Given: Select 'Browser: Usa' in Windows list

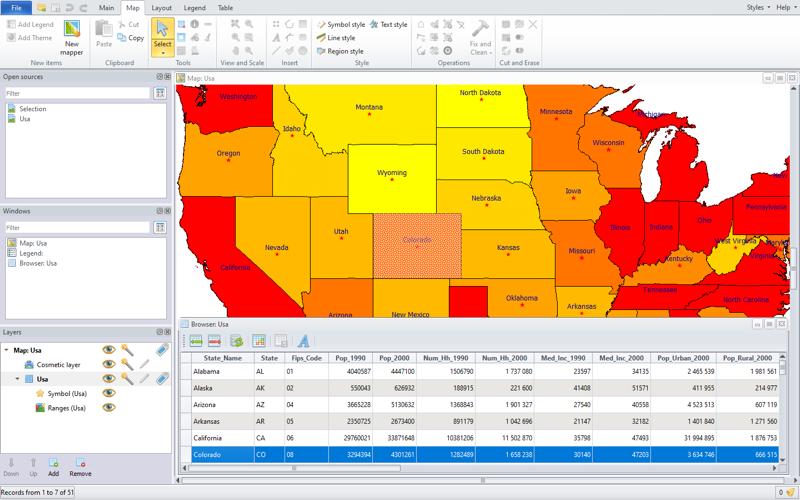Looking at the screenshot, I should coord(38,263).
